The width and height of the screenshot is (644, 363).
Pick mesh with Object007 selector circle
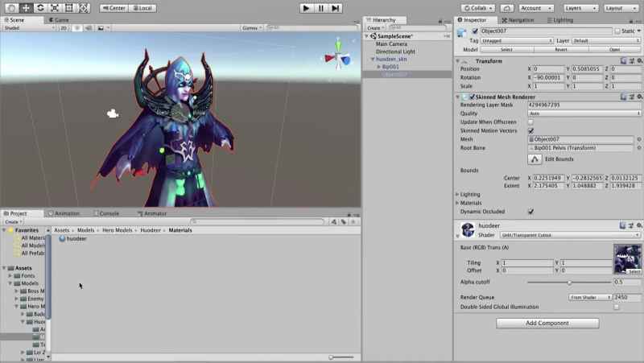pyautogui.click(x=639, y=139)
